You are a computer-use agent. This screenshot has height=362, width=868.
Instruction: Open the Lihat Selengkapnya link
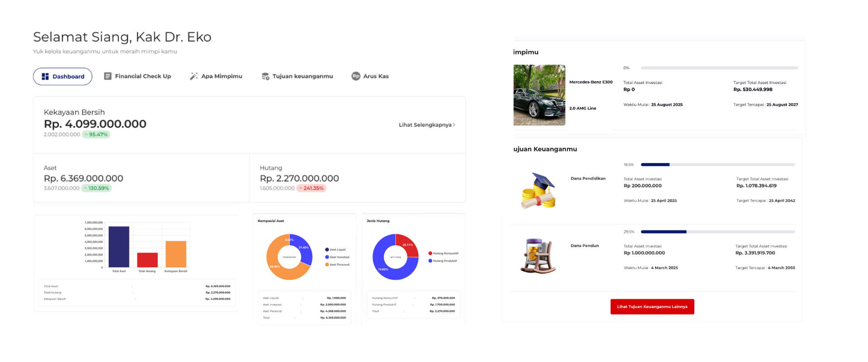(x=425, y=125)
